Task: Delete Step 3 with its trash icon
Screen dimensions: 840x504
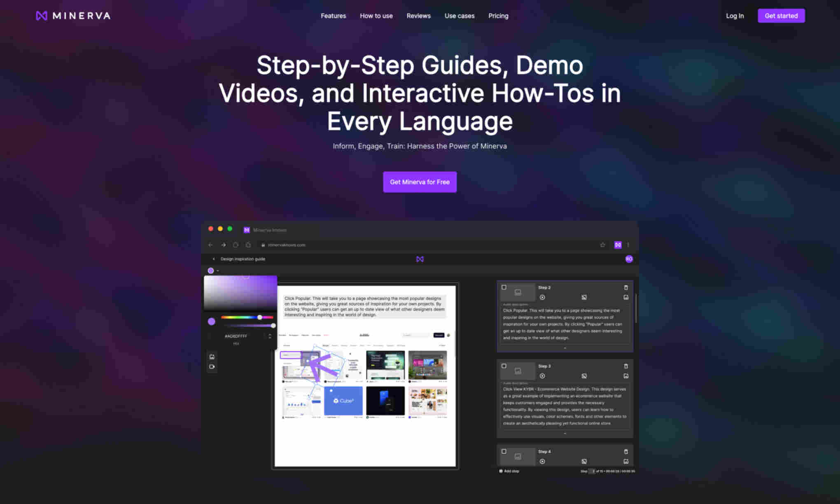Action: coord(626,366)
